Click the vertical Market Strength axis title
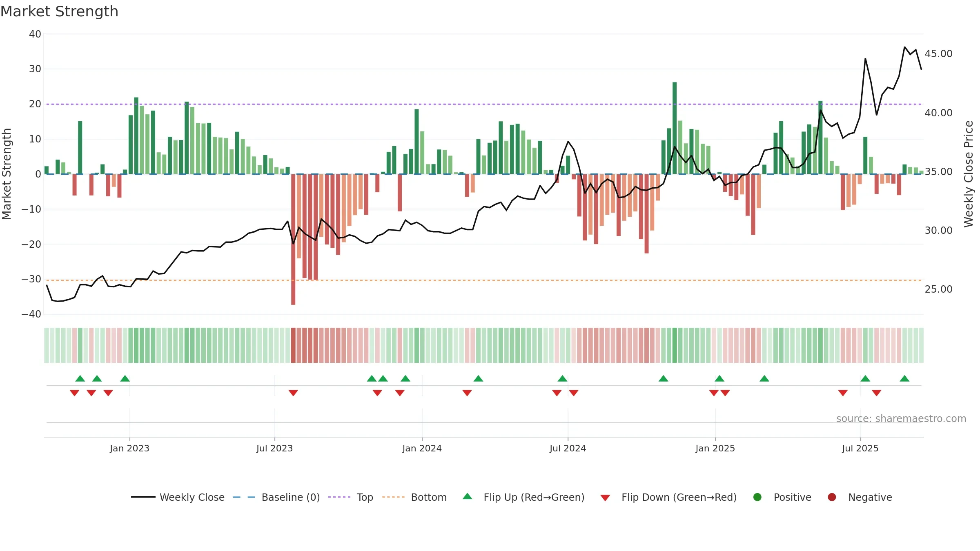The height and width of the screenshot is (551, 980). point(7,174)
